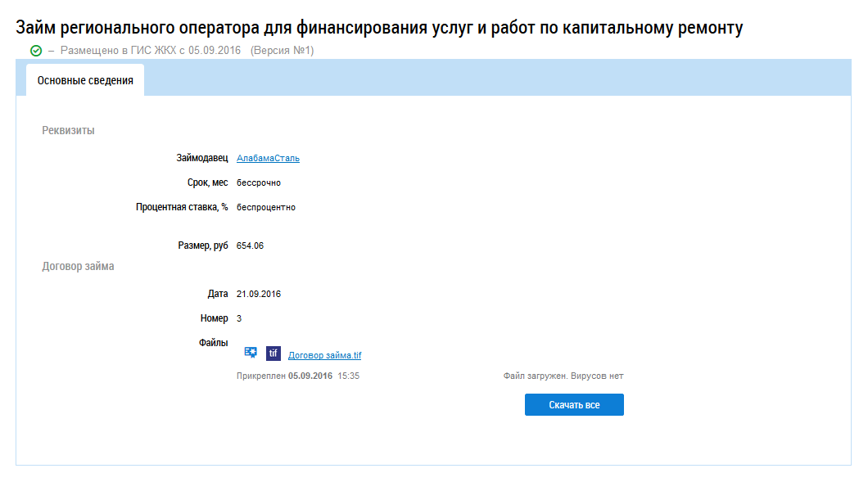The image size is (868, 491).
Task: Click the бессрочно term value
Action: [258, 182]
